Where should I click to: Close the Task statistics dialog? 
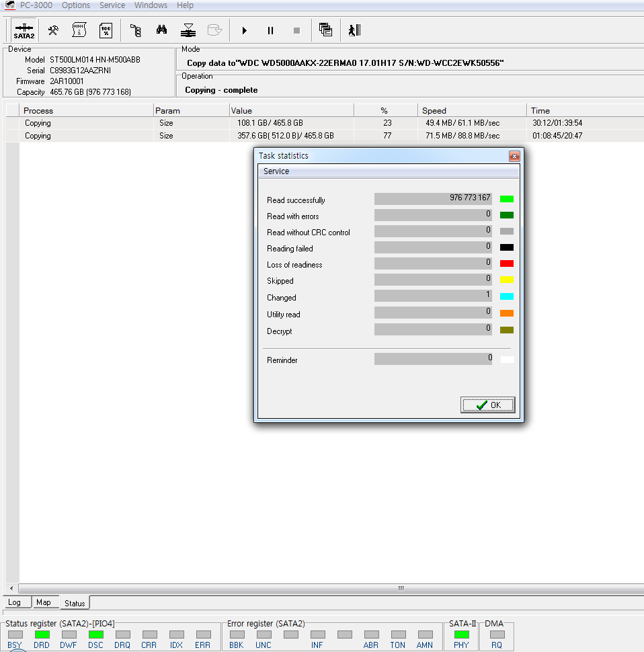[x=514, y=156]
